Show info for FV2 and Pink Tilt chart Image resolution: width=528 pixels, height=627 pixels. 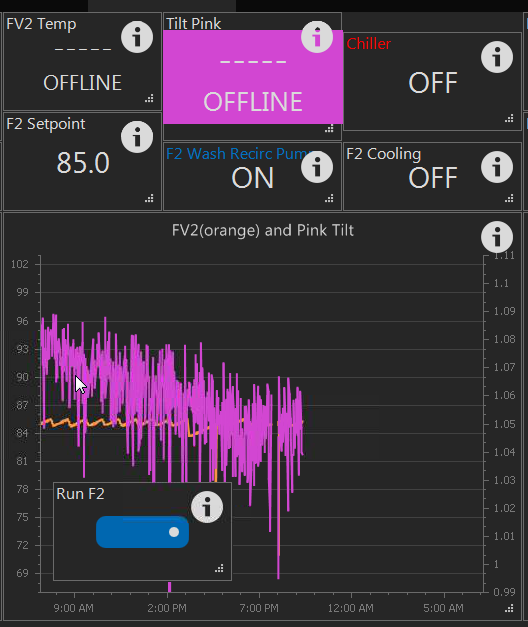pyautogui.click(x=497, y=237)
